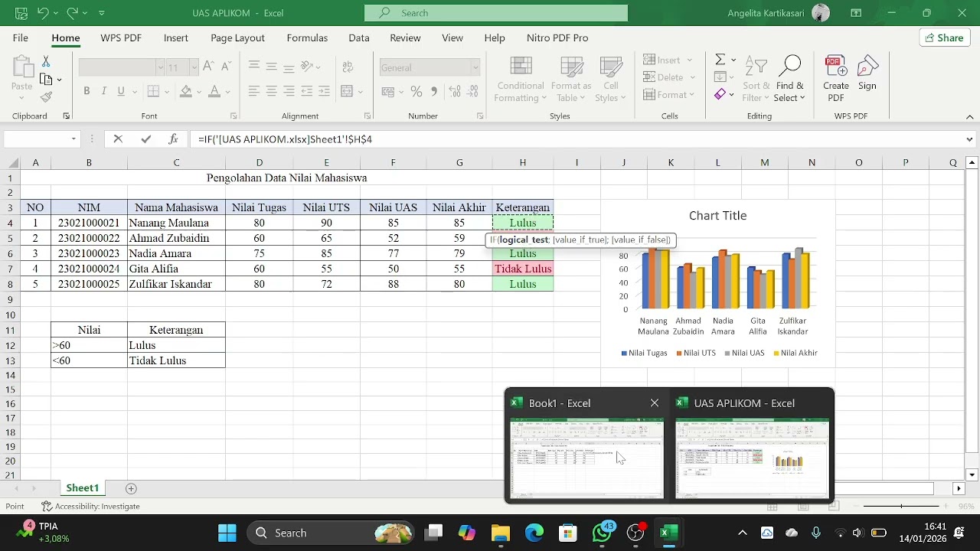Viewport: 980px width, 551px height.
Task: Toggle Align Left
Action: (x=254, y=91)
